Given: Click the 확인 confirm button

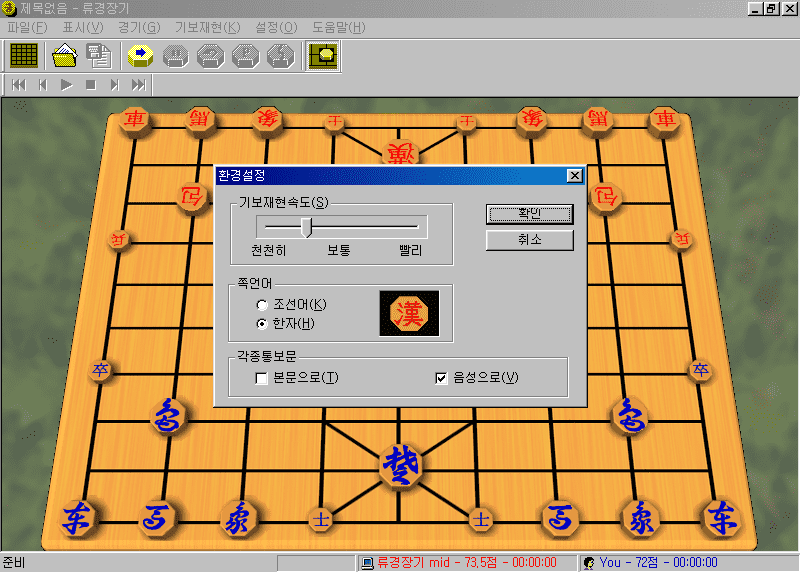Looking at the screenshot, I should click(529, 214).
